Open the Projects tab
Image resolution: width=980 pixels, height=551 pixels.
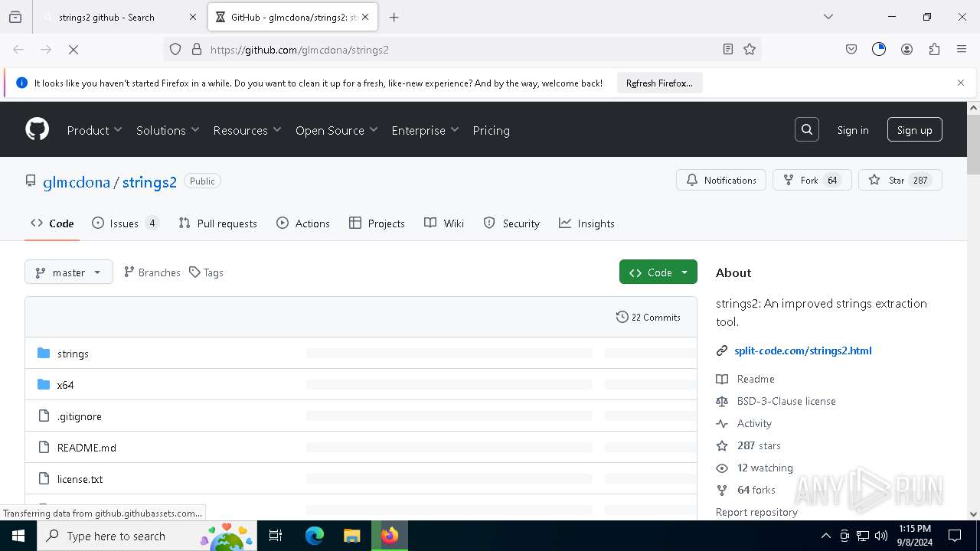377,223
